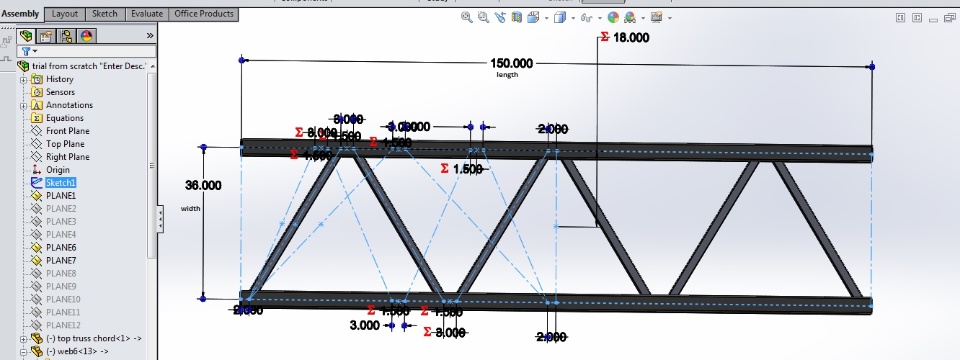Image resolution: width=960 pixels, height=360 pixels.
Task: Open the tree filter funnel dropdown
Action: 29,51
